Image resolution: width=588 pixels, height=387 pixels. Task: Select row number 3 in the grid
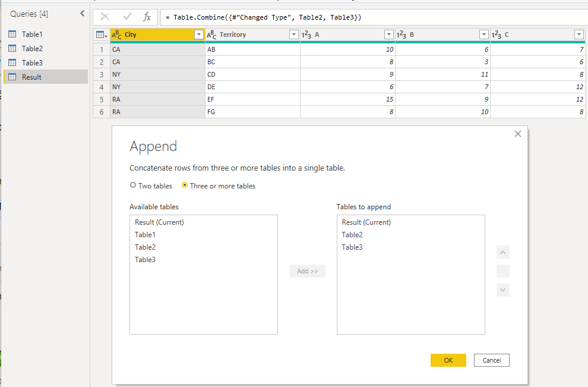point(102,74)
